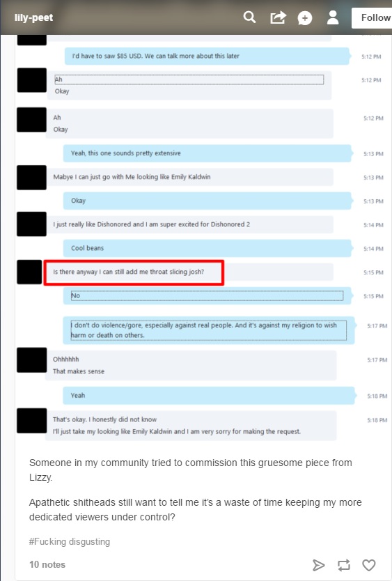Open the lily-peet blog title
Viewport: 392px width, 581px height.
[33, 17]
